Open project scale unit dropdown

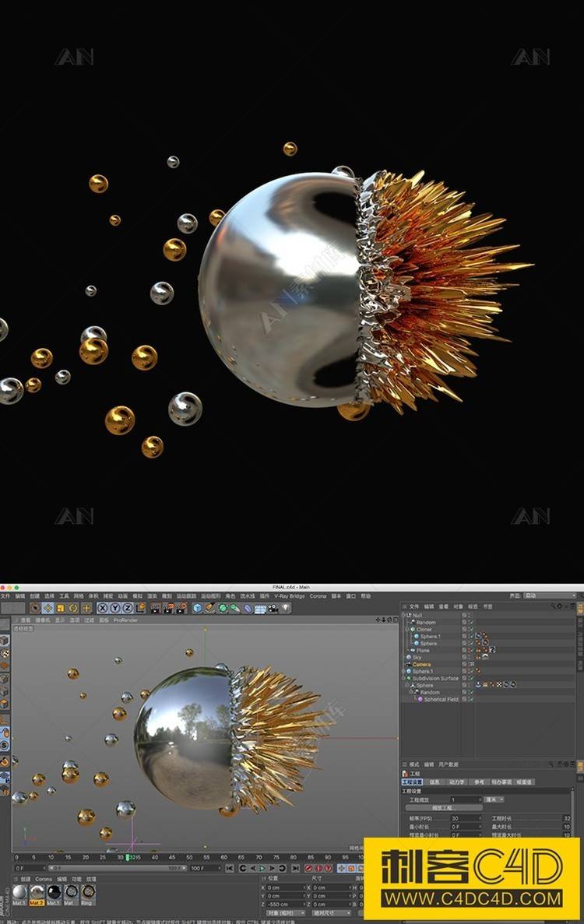494,799
